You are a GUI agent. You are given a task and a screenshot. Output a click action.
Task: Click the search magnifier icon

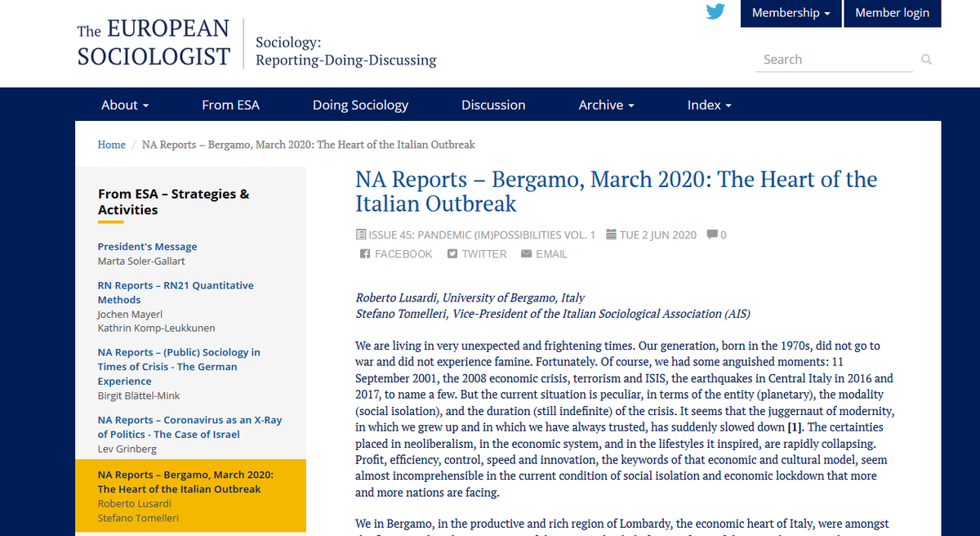(926, 60)
